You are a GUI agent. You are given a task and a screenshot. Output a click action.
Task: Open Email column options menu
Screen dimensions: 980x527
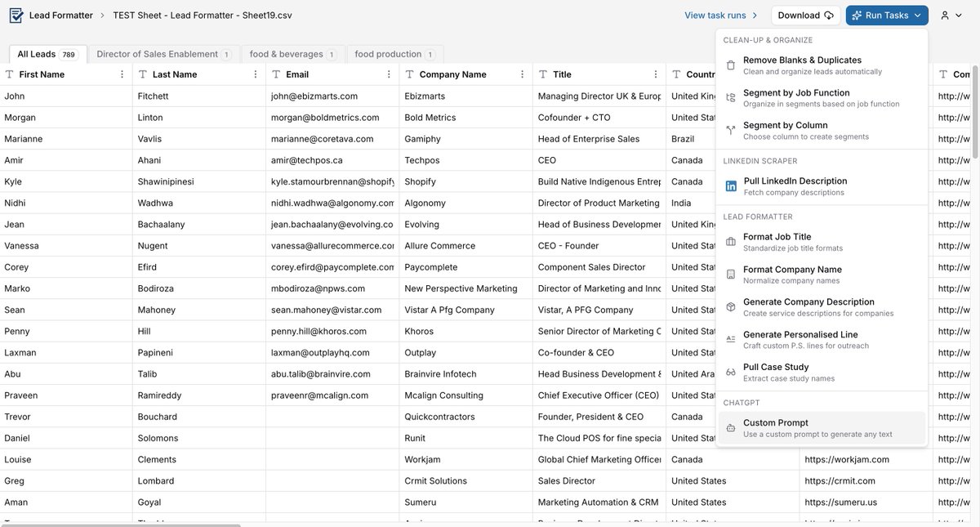click(x=389, y=74)
